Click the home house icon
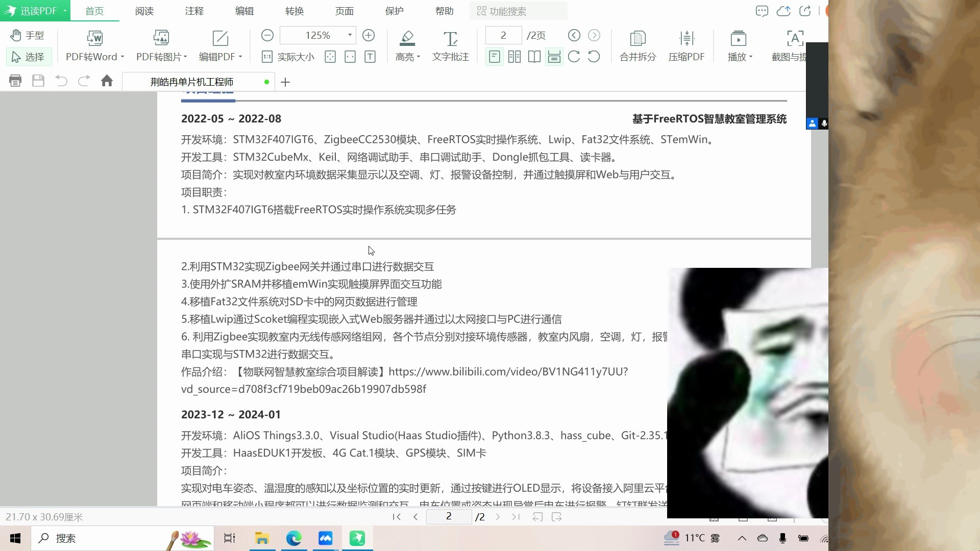The width and height of the screenshot is (980, 551). (107, 81)
